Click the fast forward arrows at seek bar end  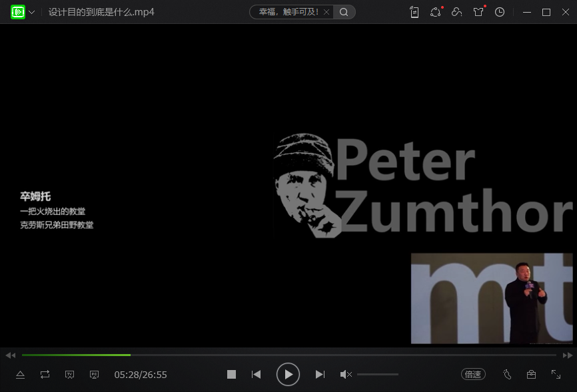567,355
